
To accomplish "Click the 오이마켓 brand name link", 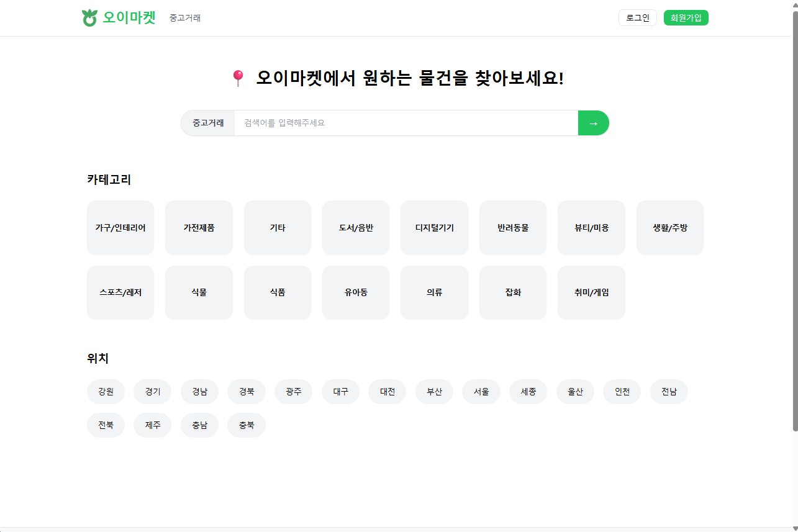I will (129, 18).
